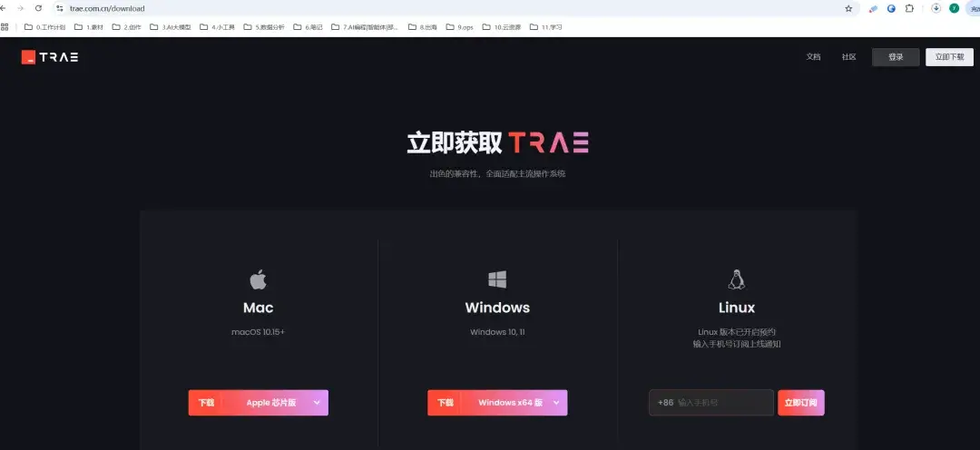Click the 立即下载 header button
The image size is (980, 450).
click(949, 57)
